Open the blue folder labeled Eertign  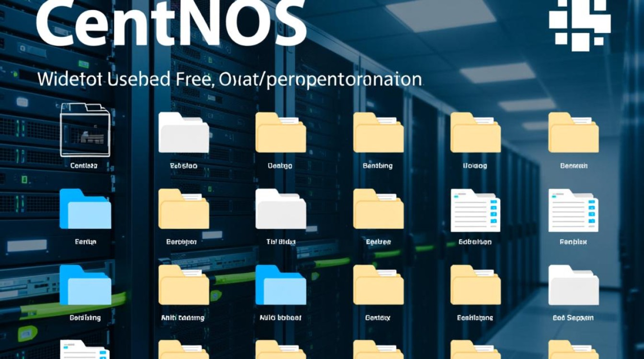(x=85, y=209)
